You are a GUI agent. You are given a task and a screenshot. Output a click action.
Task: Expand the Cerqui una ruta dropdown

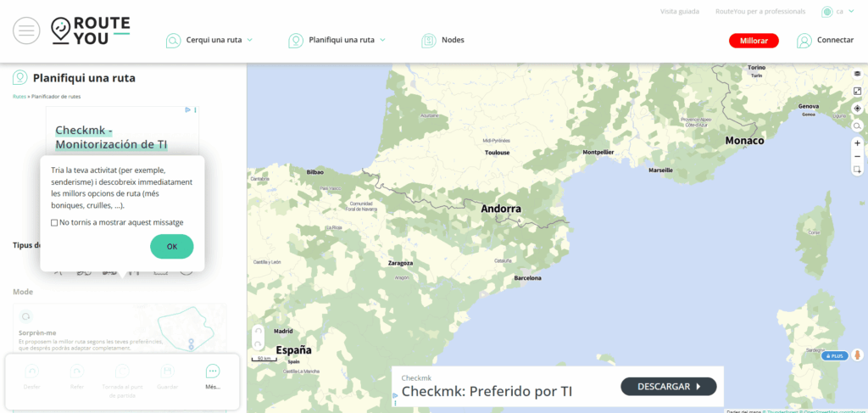[x=250, y=40]
